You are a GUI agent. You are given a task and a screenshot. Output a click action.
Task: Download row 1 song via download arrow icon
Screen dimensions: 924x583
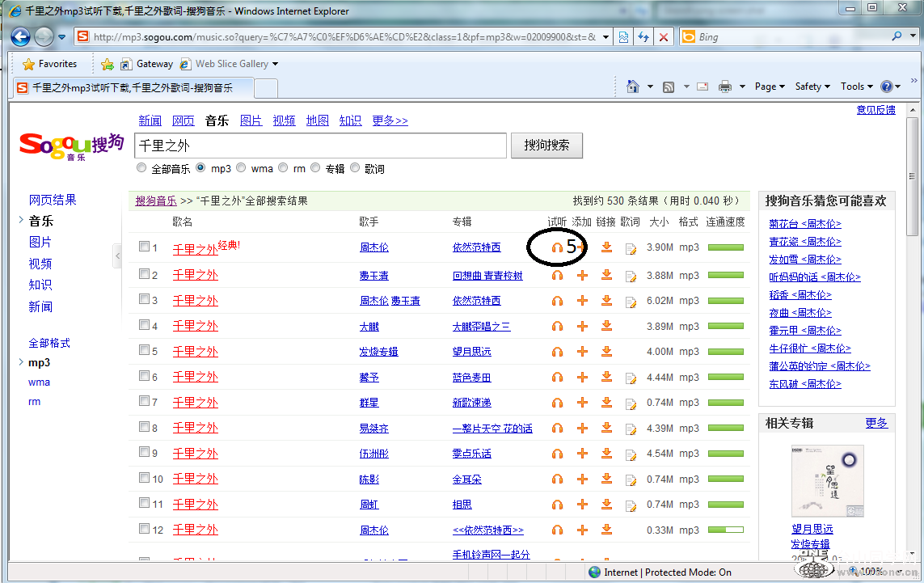coord(606,247)
